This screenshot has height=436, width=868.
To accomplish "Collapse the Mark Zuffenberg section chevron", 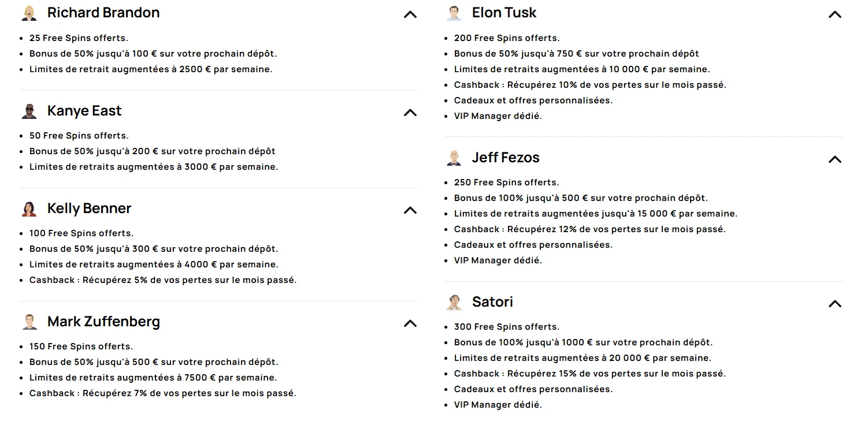I will coord(410,323).
